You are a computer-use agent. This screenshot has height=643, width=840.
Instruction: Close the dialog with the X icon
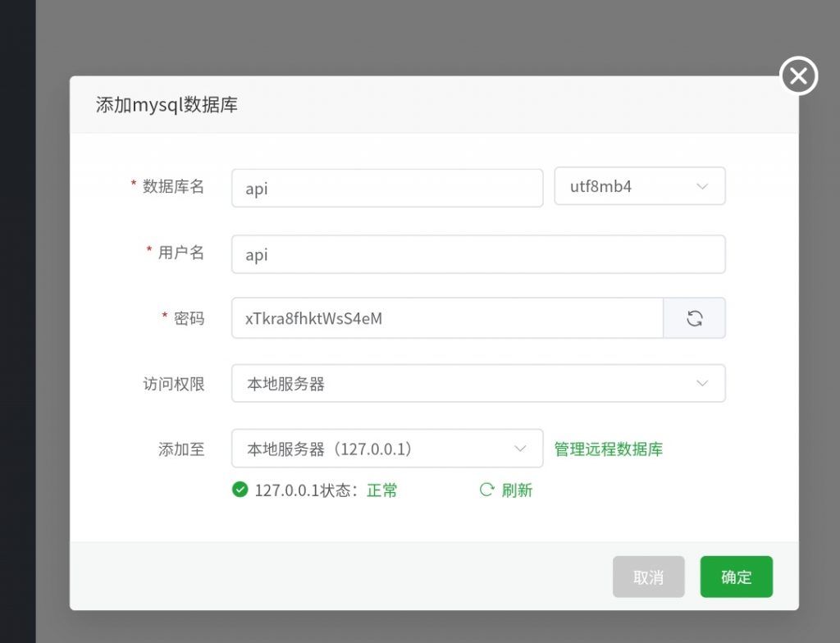[798, 76]
